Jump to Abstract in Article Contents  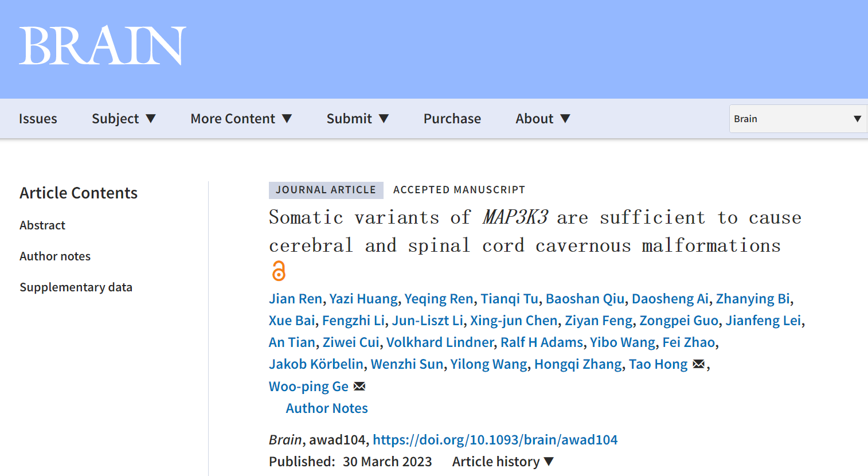coord(42,225)
